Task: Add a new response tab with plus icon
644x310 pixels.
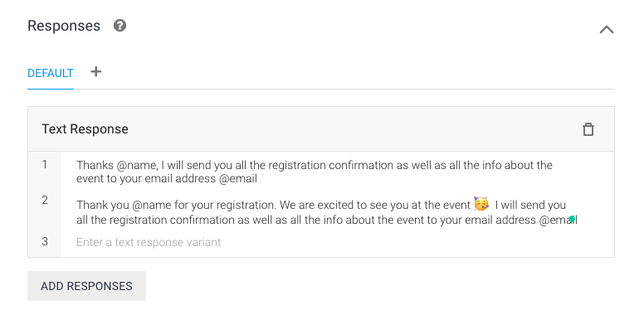Action: coord(95,72)
